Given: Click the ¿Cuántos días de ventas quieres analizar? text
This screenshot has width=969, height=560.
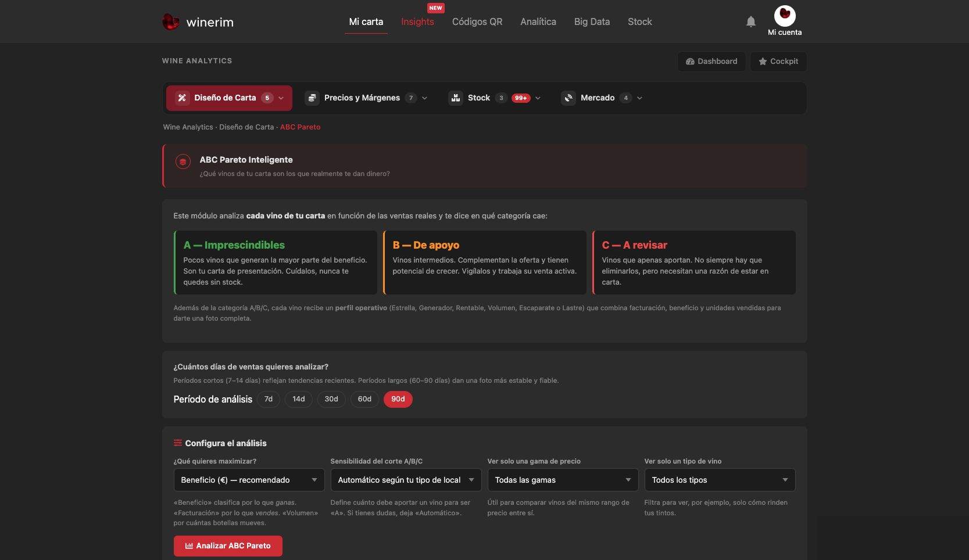Looking at the screenshot, I should coord(251,367).
